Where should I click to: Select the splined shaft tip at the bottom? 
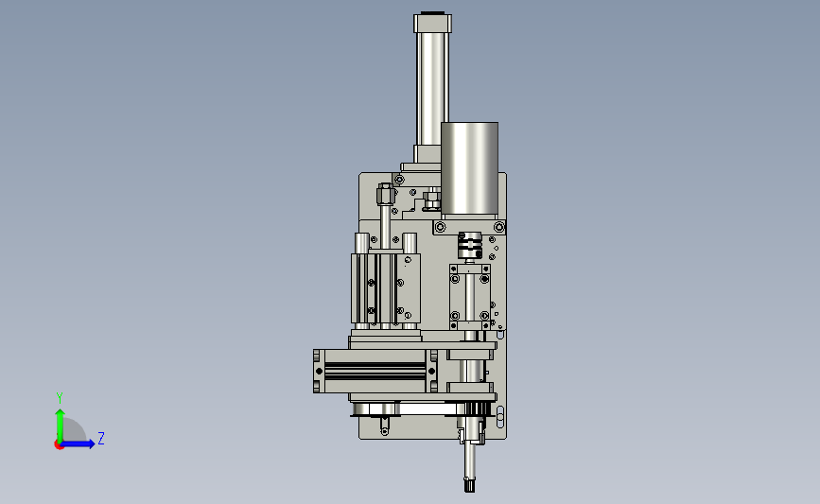click(470, 484)
